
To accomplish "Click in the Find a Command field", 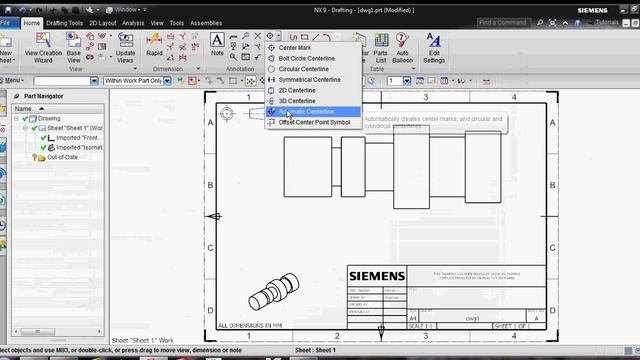I will (x=503, y=22).
